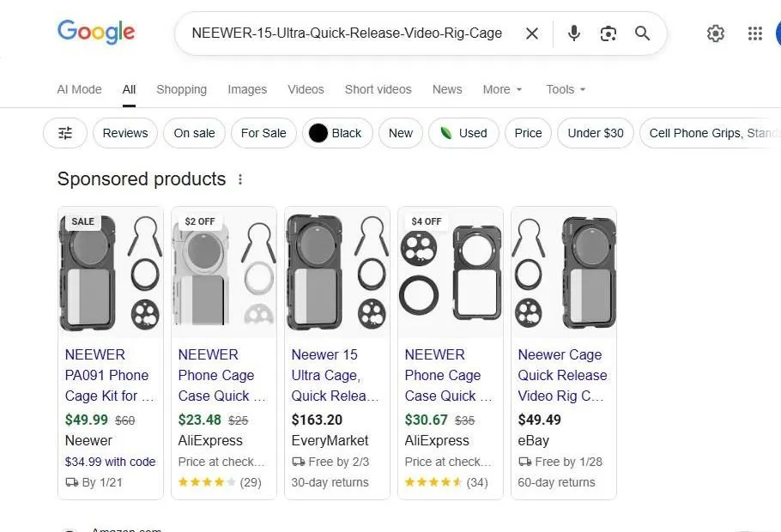
Task: Apply the On sale filter
Action: (x=194, y=133)
